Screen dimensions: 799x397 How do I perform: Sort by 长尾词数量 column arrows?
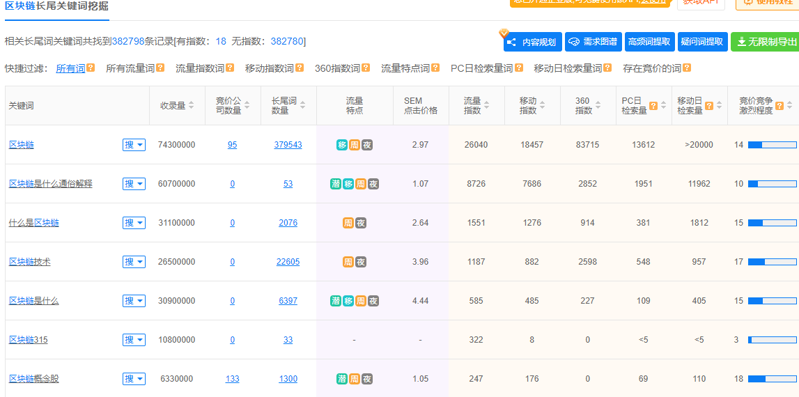(303, 105)
